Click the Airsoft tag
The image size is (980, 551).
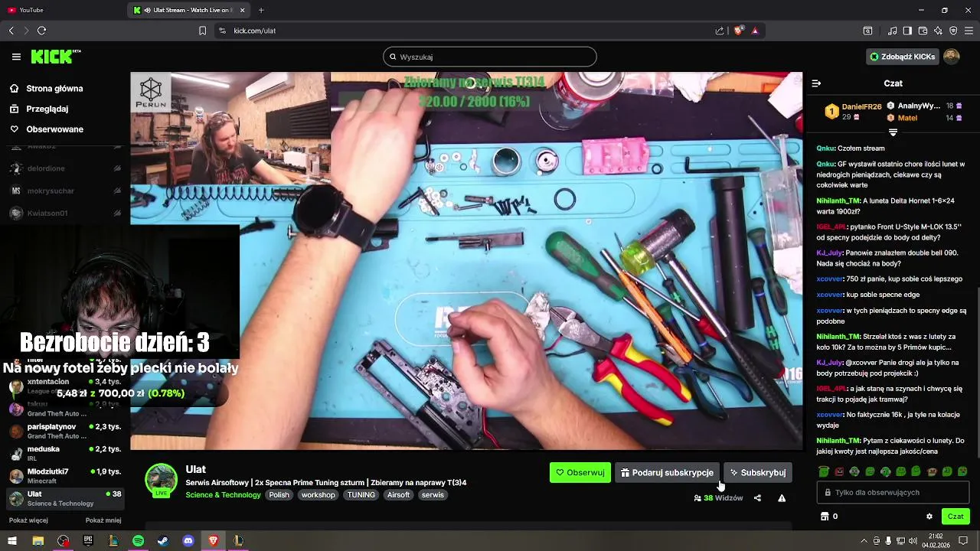(x=398, y=495)
